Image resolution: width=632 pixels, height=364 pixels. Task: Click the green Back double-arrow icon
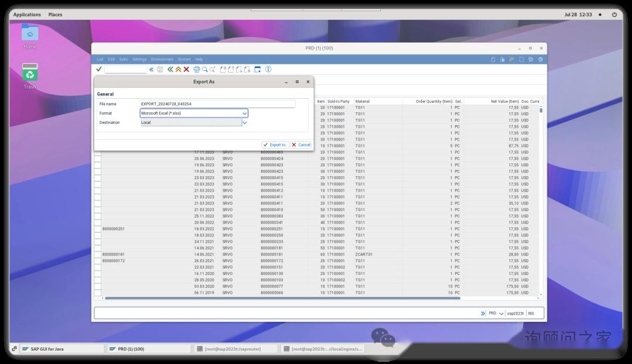pyautogui.click(x=170, y=69)
